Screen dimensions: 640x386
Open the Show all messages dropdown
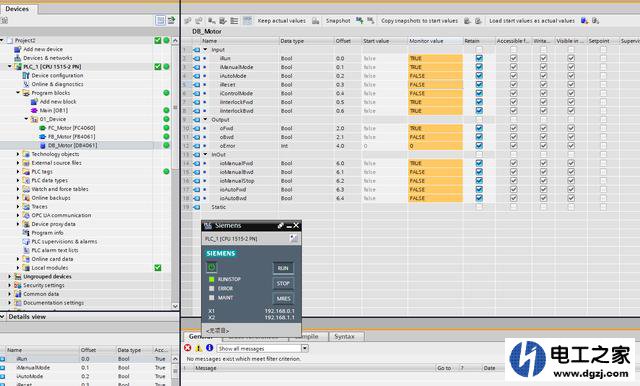pos(304,348)
